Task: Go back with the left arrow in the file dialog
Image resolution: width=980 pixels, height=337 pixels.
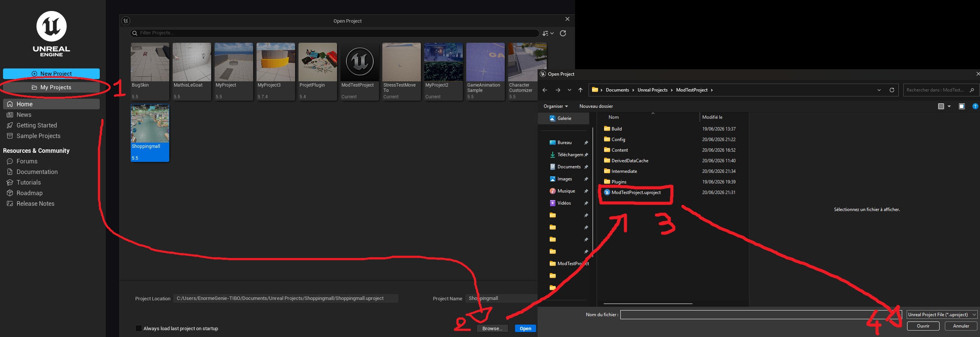Action: click(x=544, y=90)
